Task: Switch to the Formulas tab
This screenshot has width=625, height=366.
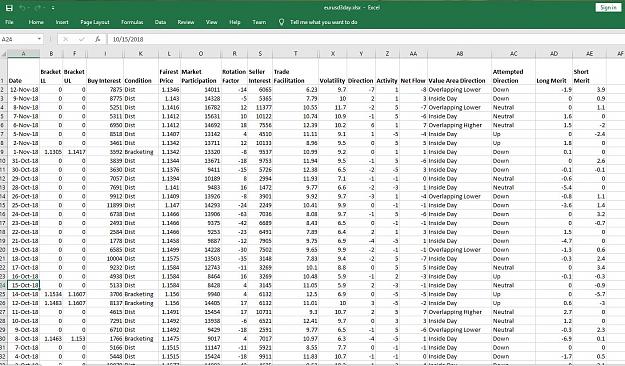Action: 132,22
